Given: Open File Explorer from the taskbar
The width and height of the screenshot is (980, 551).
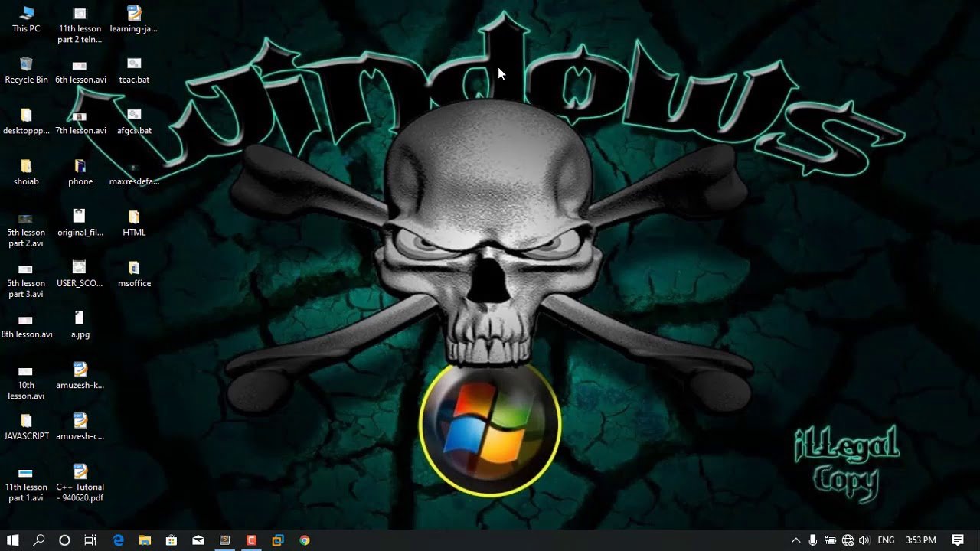Looking at the screenshot, I should click(145, 540).
